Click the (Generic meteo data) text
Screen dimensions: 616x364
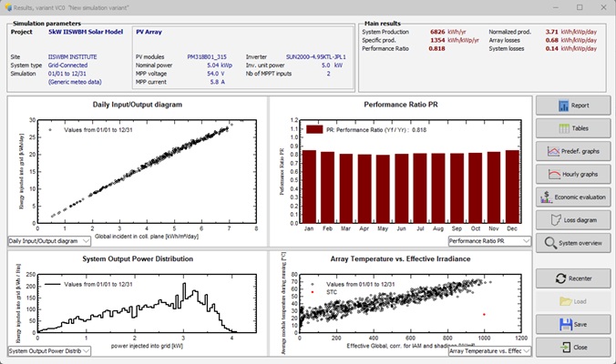(75, 82)
